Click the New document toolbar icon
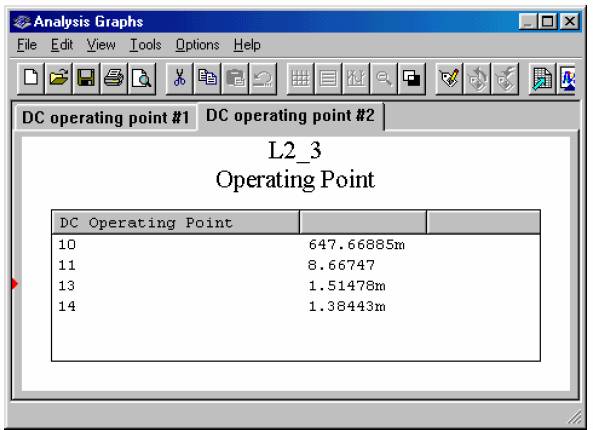The height and width of the screenshot is (430, 593). click(x=31, y=79)
